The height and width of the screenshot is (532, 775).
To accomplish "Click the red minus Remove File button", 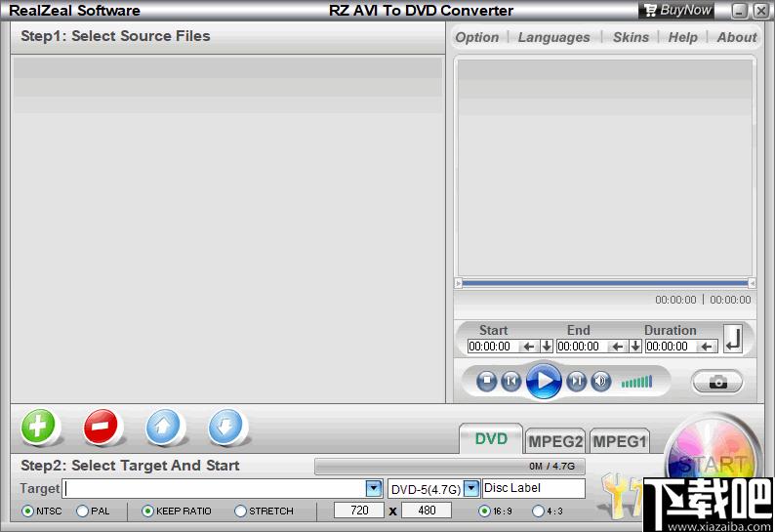I will [x=101, y=426].
